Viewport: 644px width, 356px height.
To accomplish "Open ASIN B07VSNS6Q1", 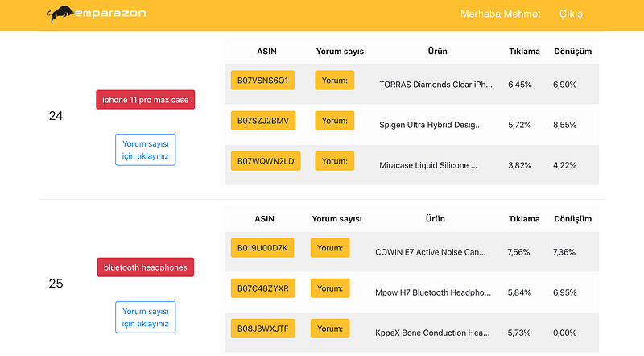I will pos(263,81).
